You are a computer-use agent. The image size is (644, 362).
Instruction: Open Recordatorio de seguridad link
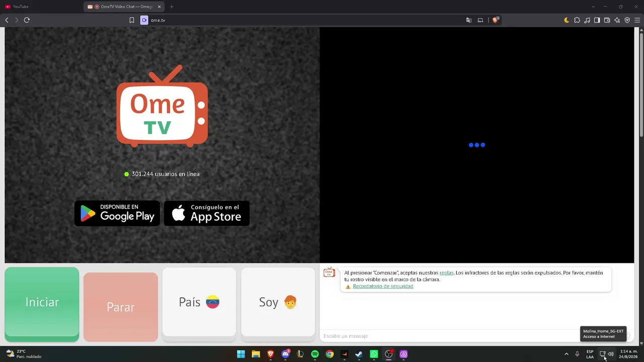[x=383, y=286]
